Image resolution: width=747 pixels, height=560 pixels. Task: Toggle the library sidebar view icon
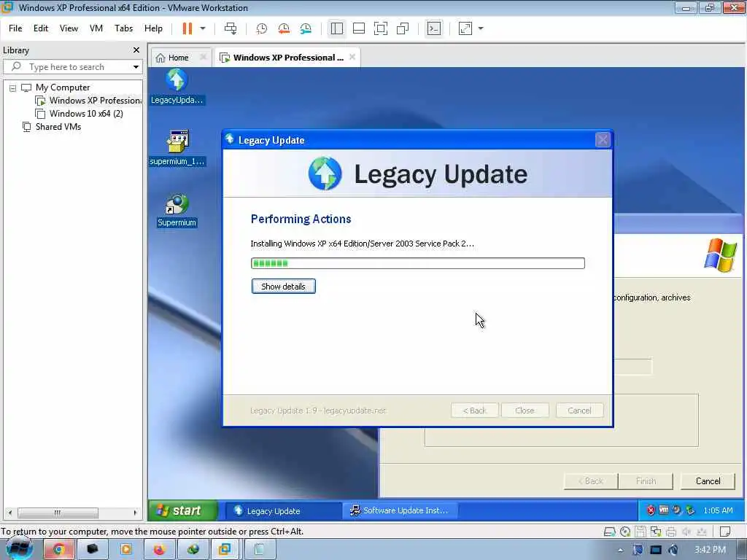click(337, 28)
